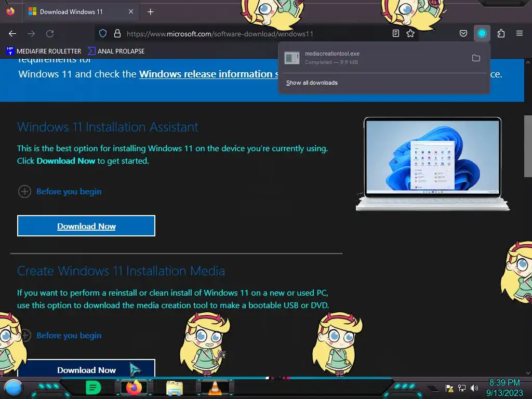Close the Download Windows 11 tab
532x399 pixels.
tap(130, 11)
